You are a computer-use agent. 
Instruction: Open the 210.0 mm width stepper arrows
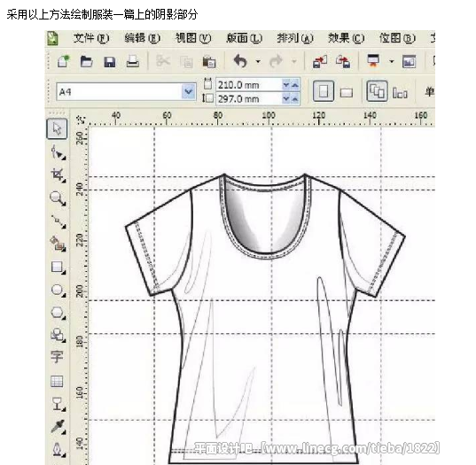(291, 85)
